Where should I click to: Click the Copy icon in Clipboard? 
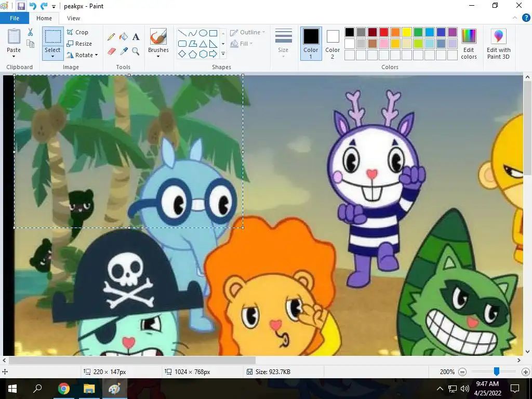tap(30, 44)
